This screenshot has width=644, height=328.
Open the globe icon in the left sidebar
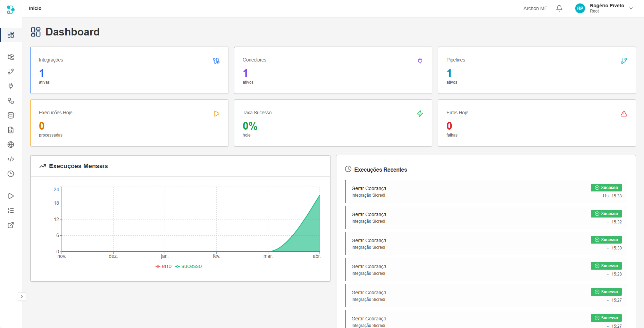tap(11, 145)
